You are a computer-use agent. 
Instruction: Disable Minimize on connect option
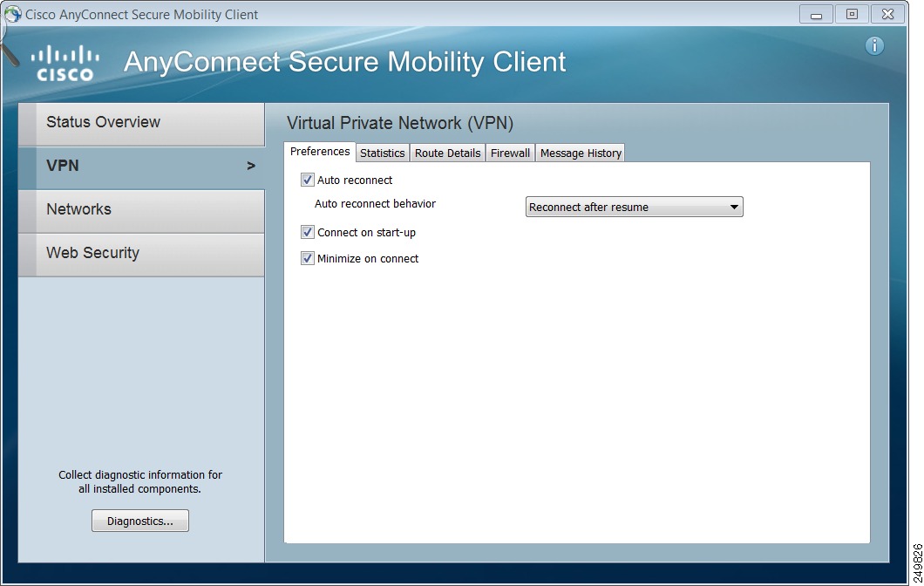(x=308, y=259)
